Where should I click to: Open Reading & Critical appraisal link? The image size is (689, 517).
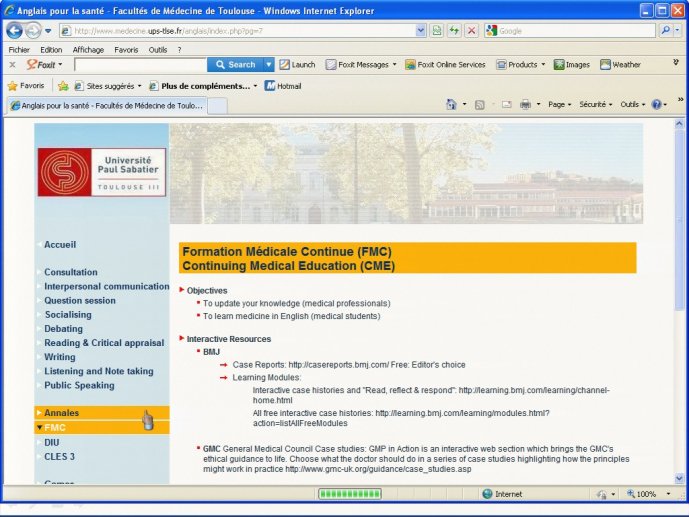click(104, 343)
